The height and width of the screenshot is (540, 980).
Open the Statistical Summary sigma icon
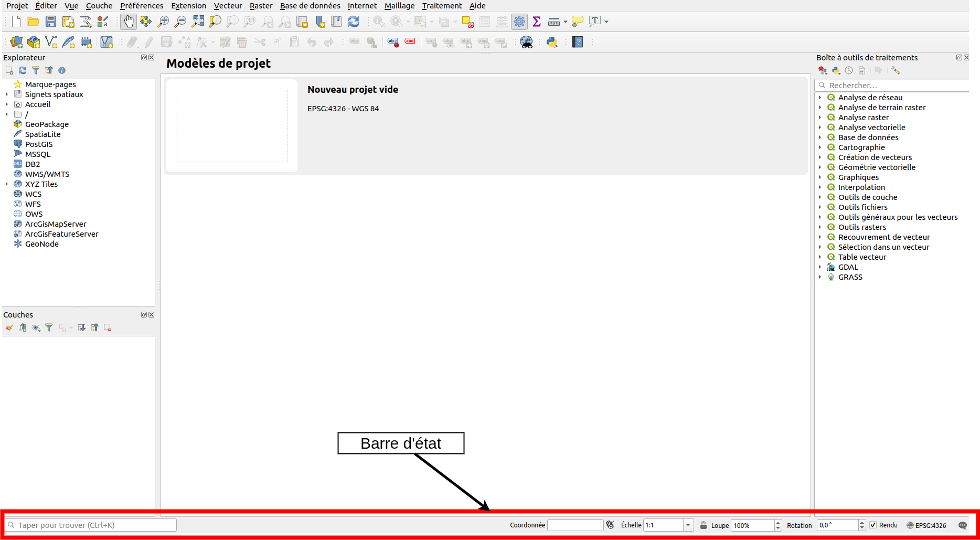pyautogui.click(x=536, y=22)
